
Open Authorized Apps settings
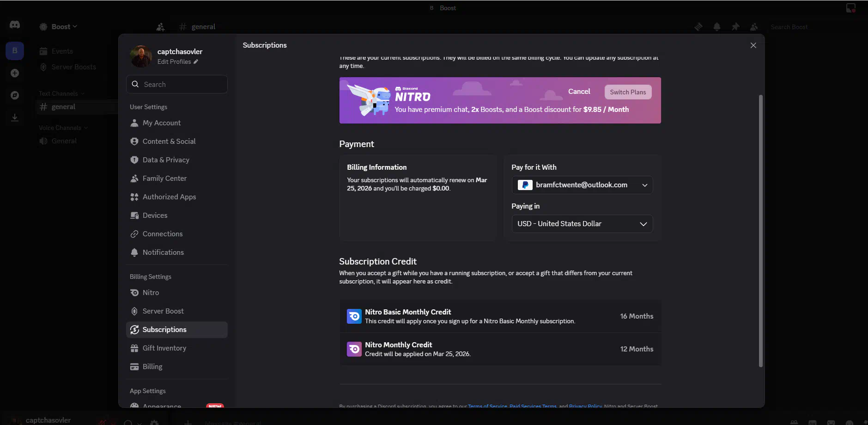pyautogui.click(x=169, y=197)
